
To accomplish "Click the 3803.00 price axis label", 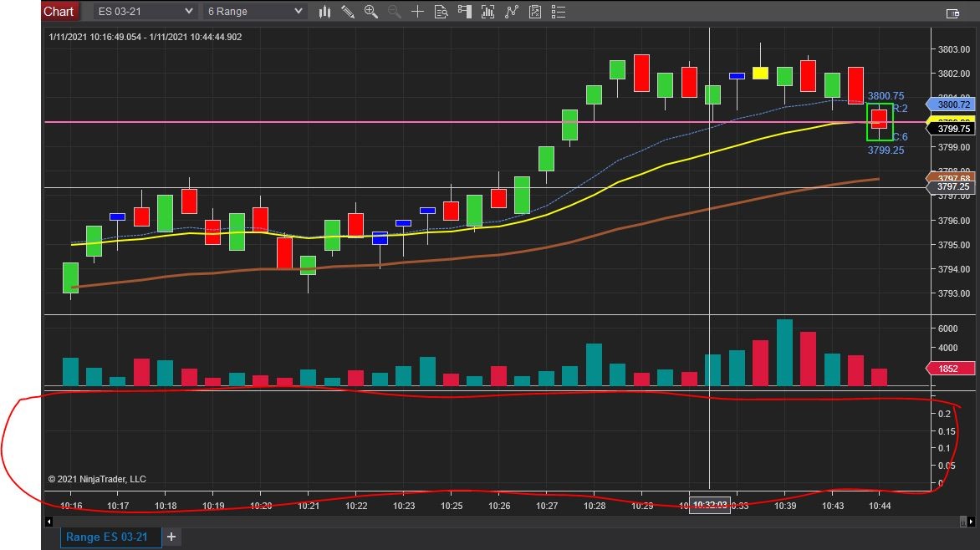I will (x=954, y=49).
